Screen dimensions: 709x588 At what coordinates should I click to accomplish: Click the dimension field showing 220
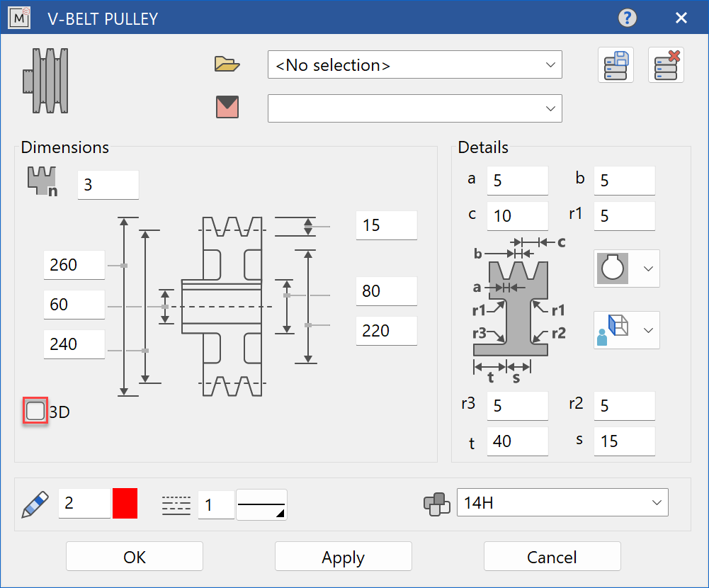point(387,331)
